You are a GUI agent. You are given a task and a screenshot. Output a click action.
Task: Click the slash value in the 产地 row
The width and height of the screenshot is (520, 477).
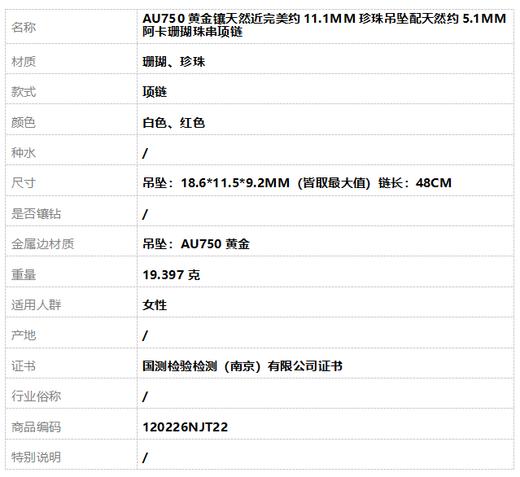pos(145,336)
